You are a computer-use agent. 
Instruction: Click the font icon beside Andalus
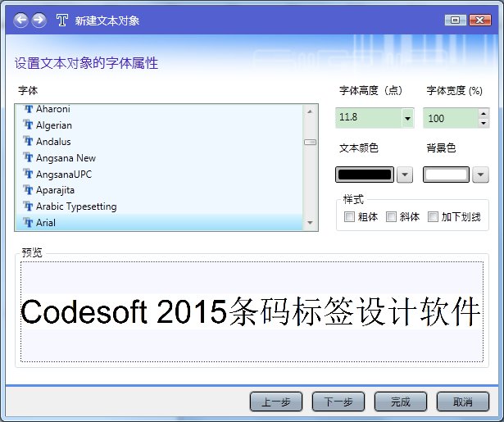29,141
